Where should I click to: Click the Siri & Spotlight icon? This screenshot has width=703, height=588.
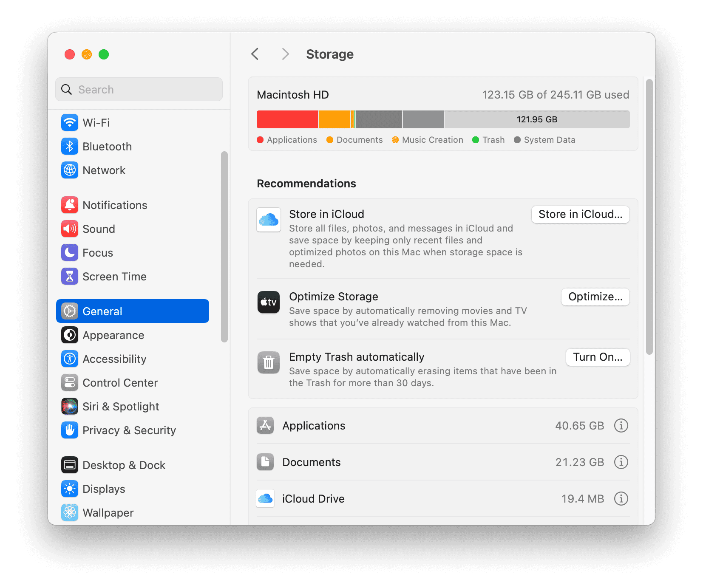point(70,407)
